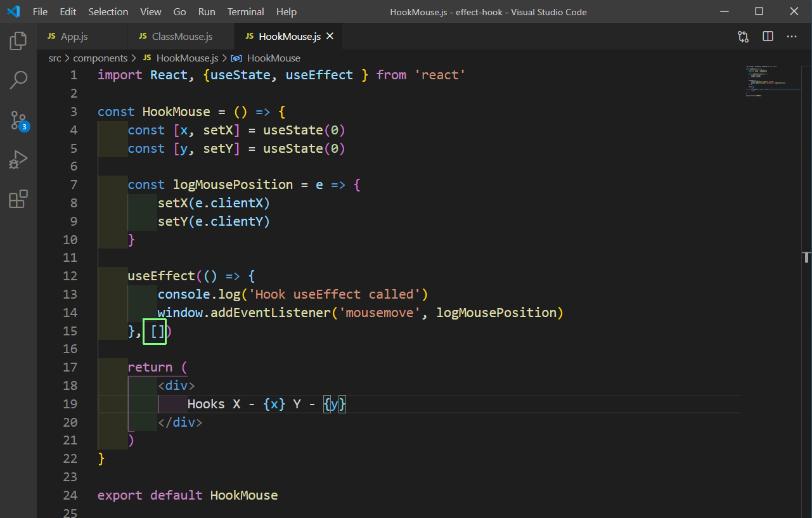
Task: Click the const [y, setY] declaration on line 5
Action: 236,148
